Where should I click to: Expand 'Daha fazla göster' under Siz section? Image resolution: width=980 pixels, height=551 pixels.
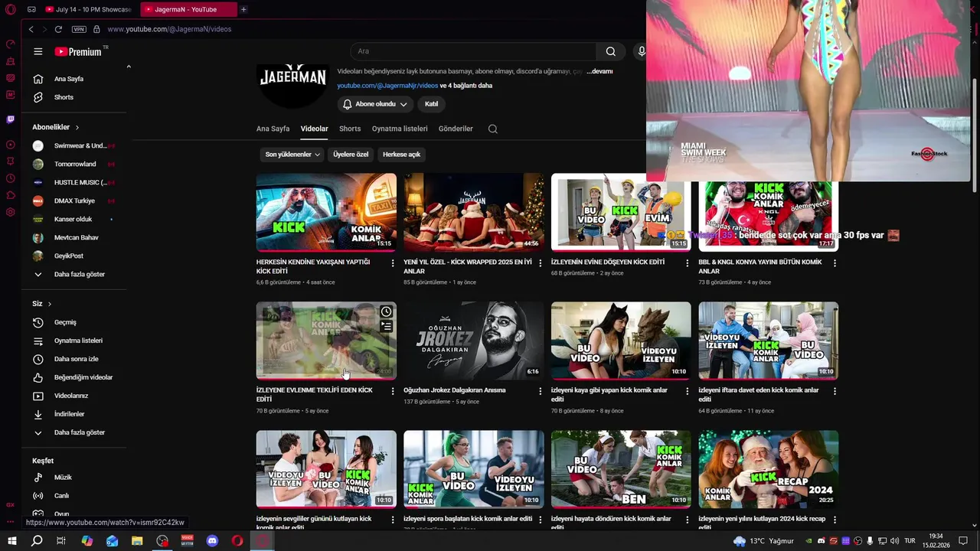pyautogui.click(x=69, y=432)
